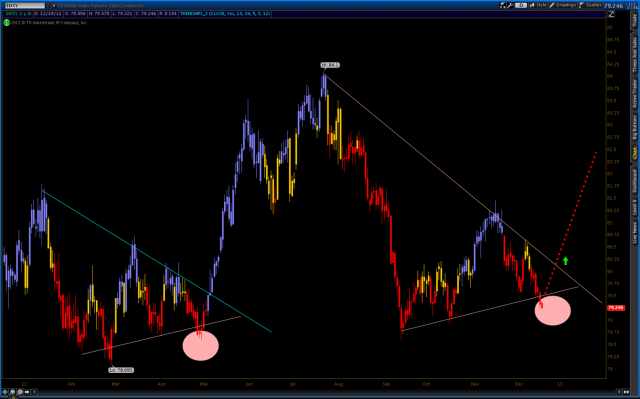640x399 pixels.
Task: Click the 79.246 last price in the top toolbar
Action: 613,6
